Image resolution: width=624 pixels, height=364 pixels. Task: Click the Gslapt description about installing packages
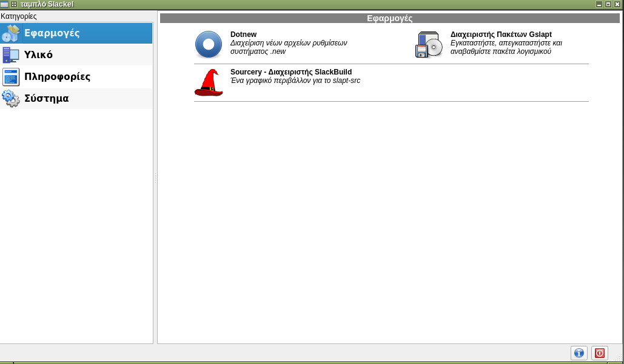click(x=506, y=47)
